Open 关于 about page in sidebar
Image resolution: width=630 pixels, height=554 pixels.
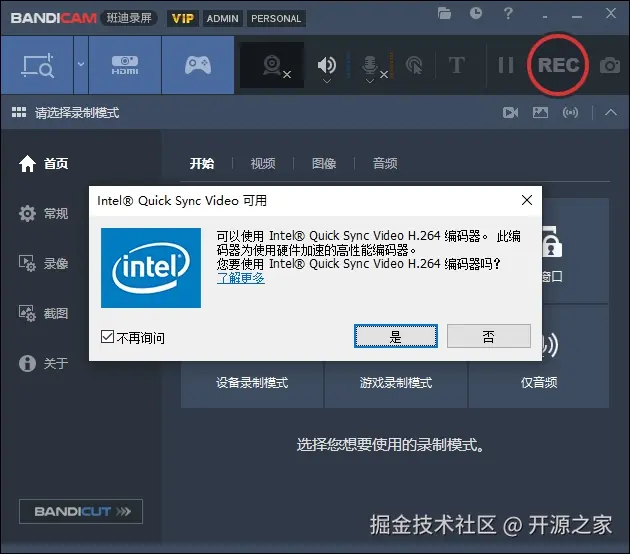[43, 363]
